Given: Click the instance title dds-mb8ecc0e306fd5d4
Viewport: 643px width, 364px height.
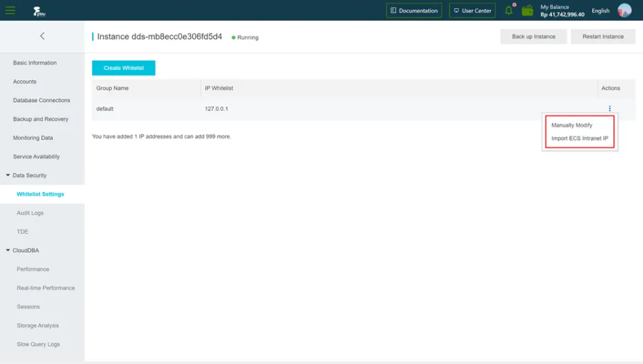Looking at the screenshot, I should (159, 36).
